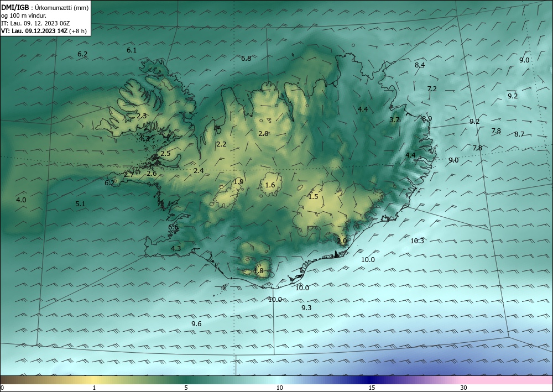Click the 4.3 value in the southwest

(x=176, y=249)
